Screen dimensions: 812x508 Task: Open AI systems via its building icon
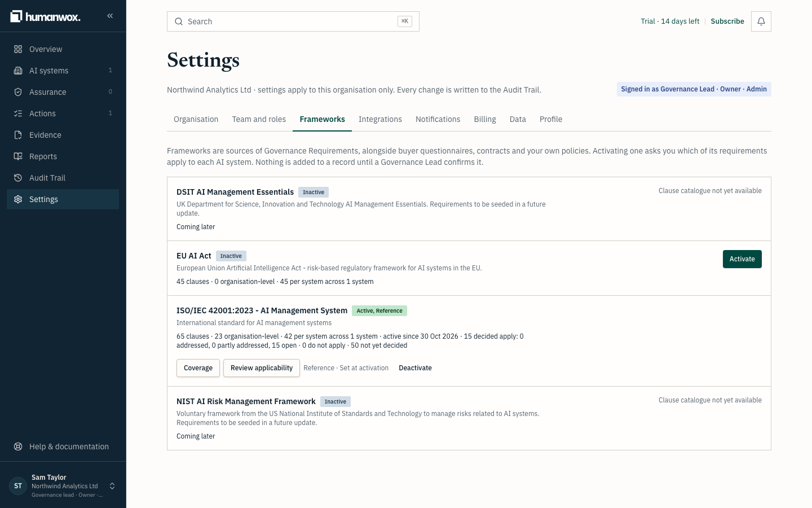pos(18,71)
